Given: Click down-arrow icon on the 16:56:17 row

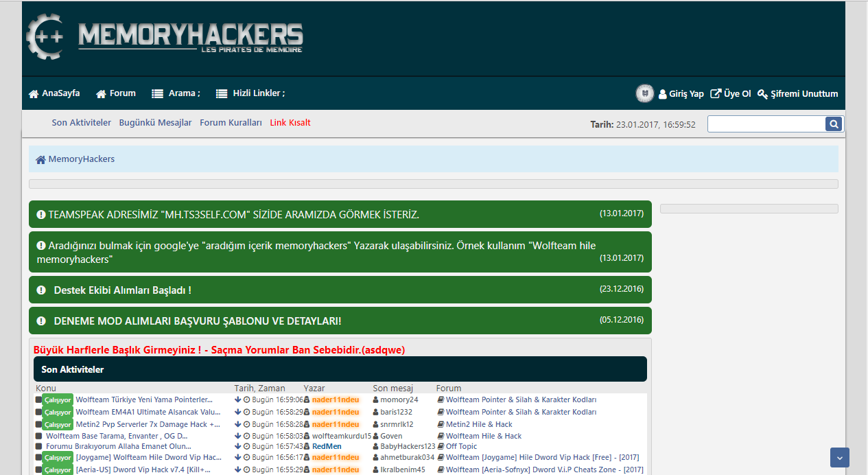Looking at the screenshot, I should pos(237,457).
